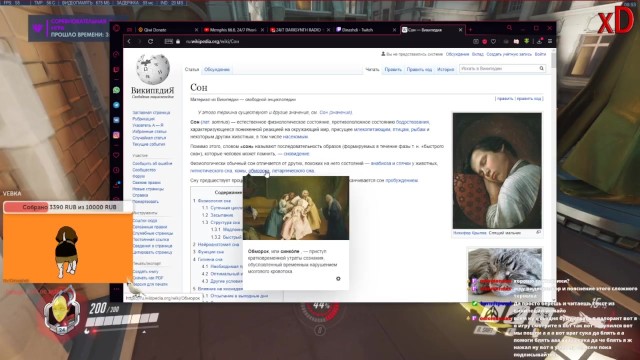Click the Сон (значения) disambiguation link
Screen dimensions: 640x360
coord(336,112)
